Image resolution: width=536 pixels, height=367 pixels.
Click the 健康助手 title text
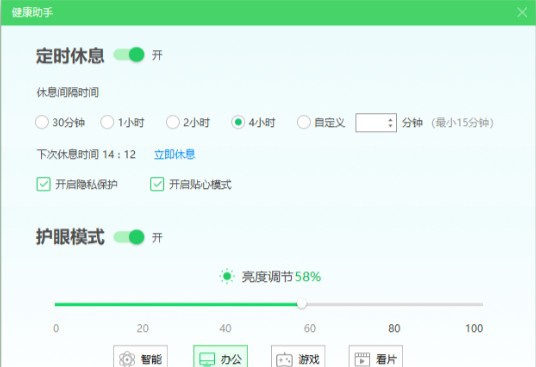[x=32, y=12]
